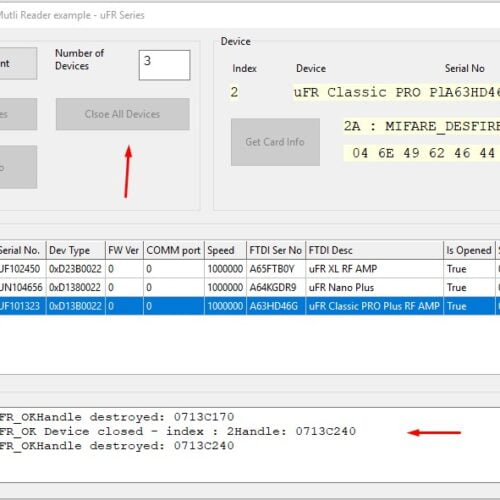Click the FTDI Desc column header

point(375,250)
